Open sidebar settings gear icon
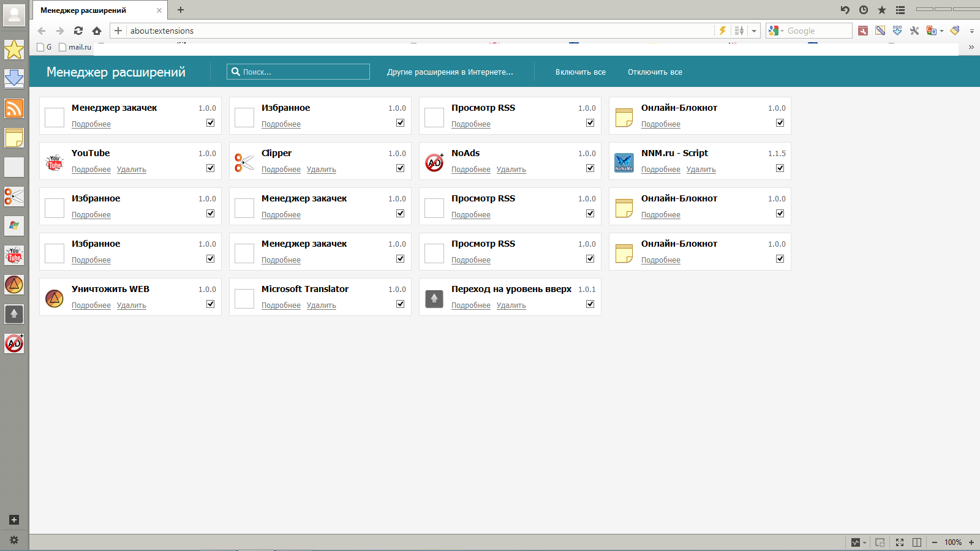980x551 pixels. (x=14, y=540)
